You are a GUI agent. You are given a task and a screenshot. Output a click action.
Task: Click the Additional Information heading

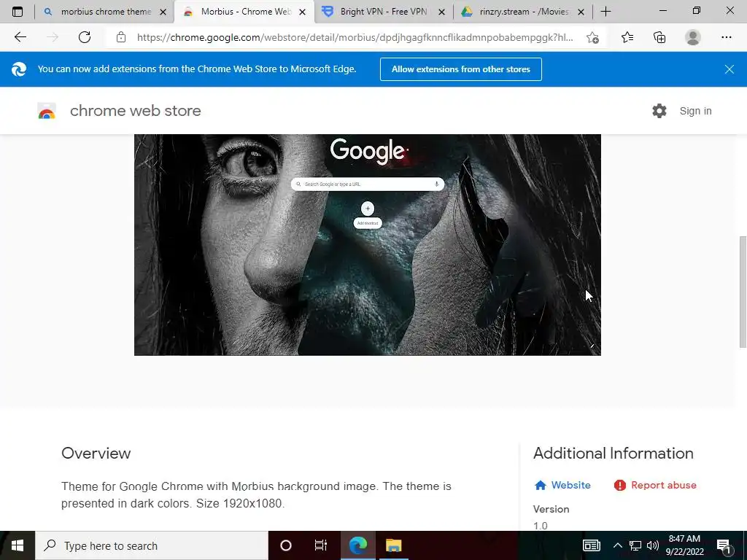pos(613,454)
